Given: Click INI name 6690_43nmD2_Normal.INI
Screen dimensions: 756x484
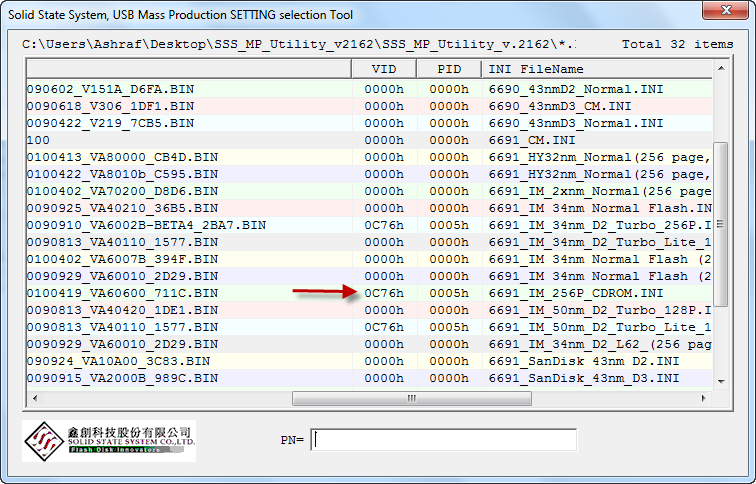Looking at the screenshot, I should (576, 89).
